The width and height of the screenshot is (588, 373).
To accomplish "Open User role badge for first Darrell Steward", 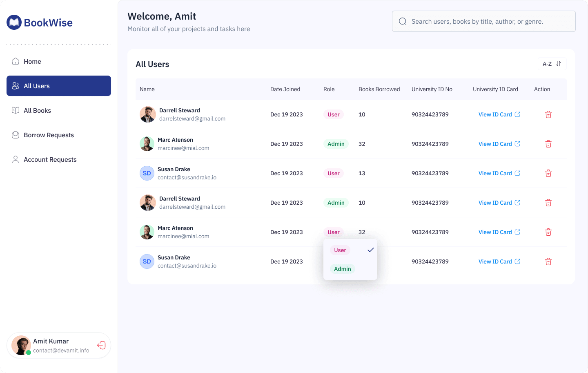I will click(333, 114).
